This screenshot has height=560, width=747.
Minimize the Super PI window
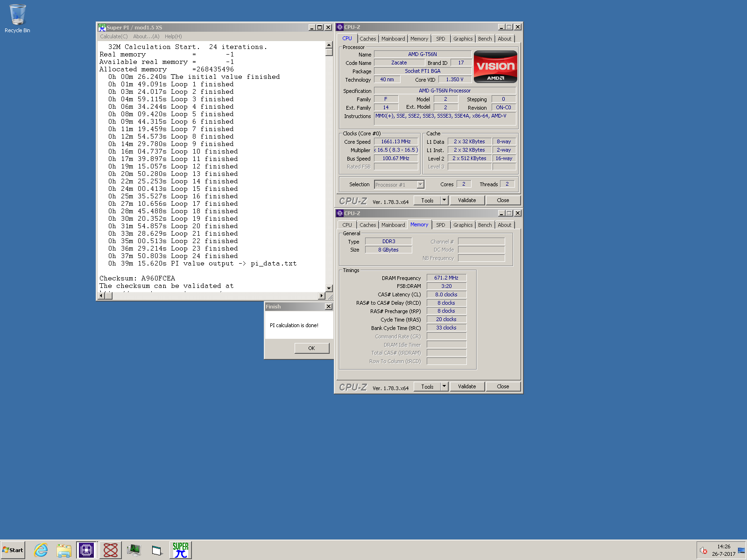312,28
